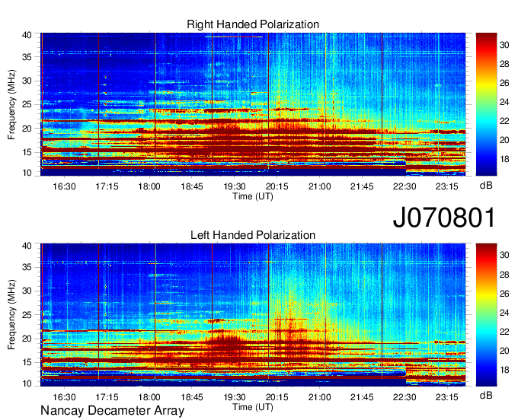This screenshot has width=518, height=420.
Task: Click the colorbar beside the Left Handed plot
Action: pyautogui.click(x=486, y=315)
